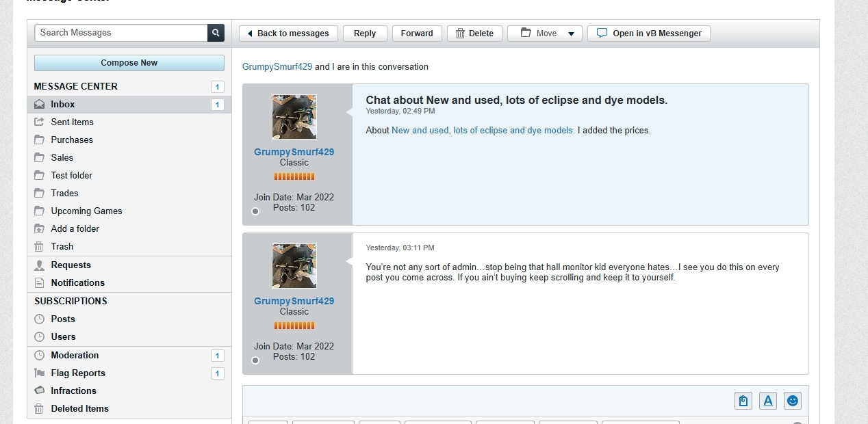Click GrumpySmurf429 username in first message

point(294,152)
